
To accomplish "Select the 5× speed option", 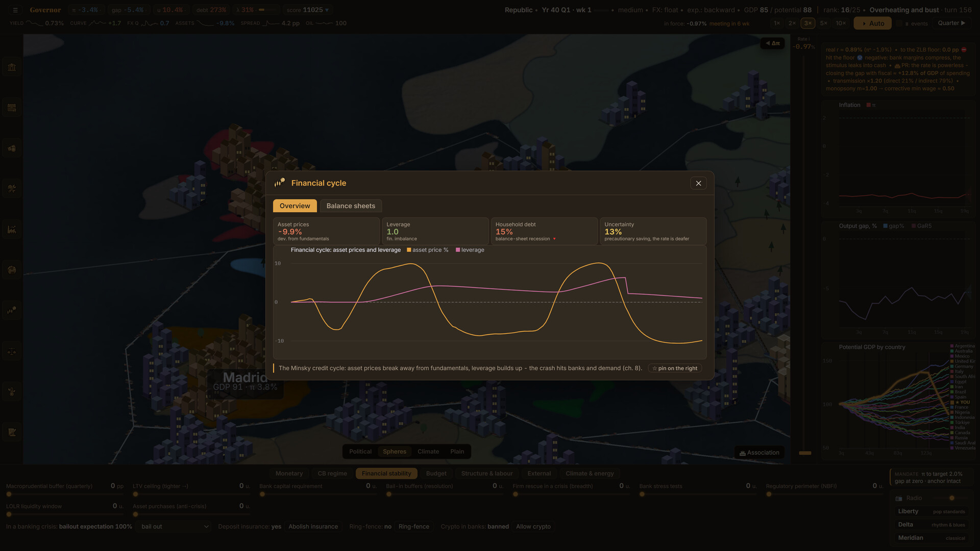I will click(x=823, y=23).
